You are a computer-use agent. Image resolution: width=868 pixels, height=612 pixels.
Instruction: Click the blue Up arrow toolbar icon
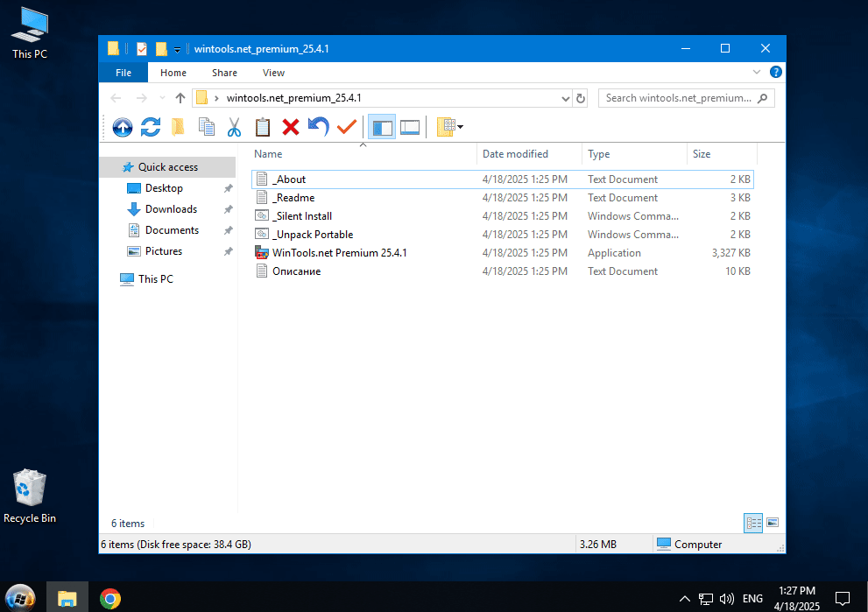click(x=123, y=127)
